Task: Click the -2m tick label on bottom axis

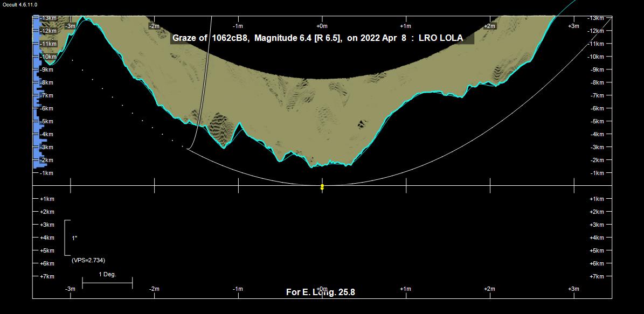Action: [x=154, y=289]
